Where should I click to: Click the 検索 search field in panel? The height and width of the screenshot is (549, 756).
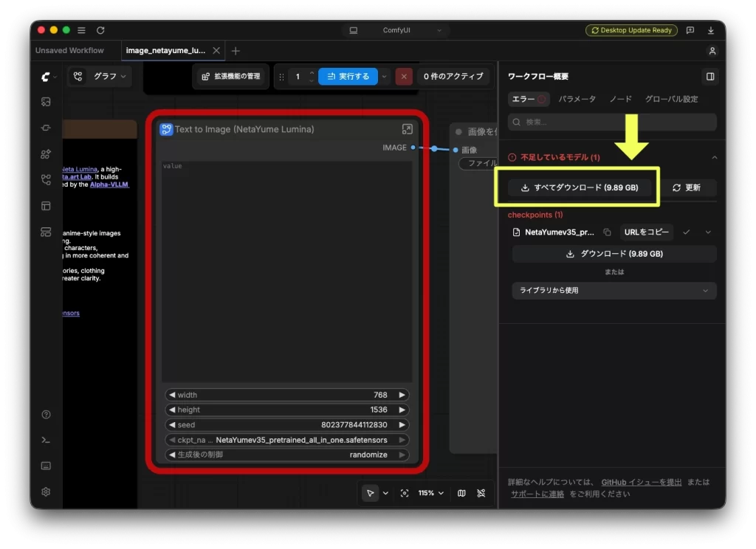[x=612, y=122]
